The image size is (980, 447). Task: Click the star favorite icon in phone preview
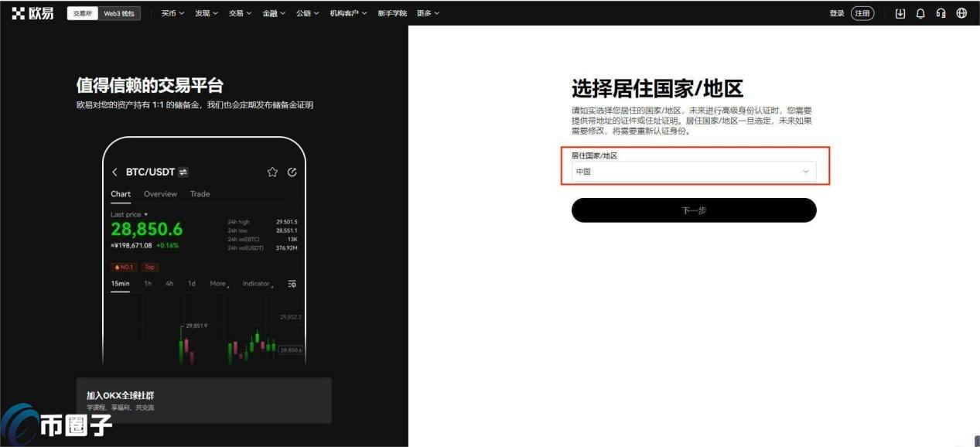[272, 172]
